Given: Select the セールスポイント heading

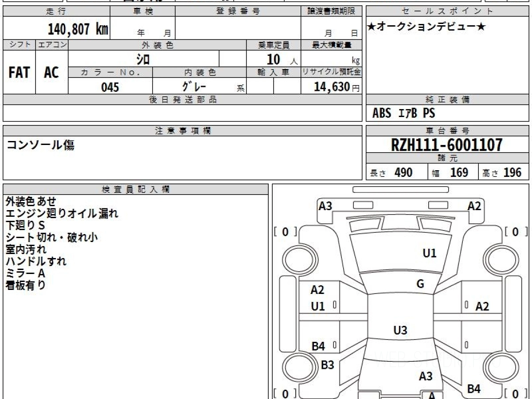Looking at the screenshot, I should click(x=447, y=12).
